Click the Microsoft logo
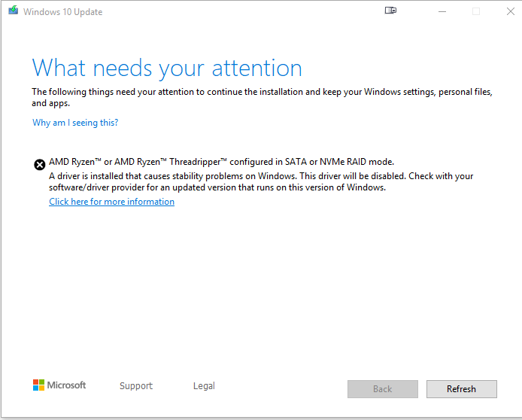The image size is (522, 420). coord(59,385)
